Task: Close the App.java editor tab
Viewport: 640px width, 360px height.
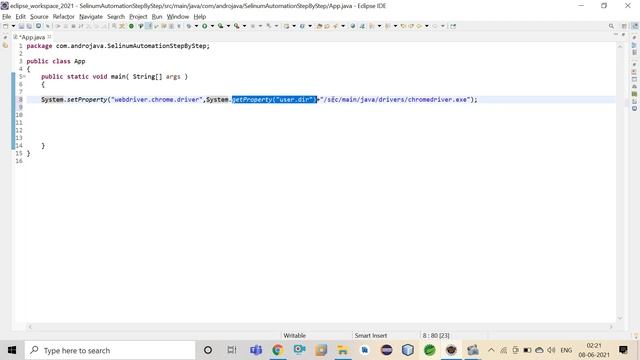Action: (x=49, y=37)
